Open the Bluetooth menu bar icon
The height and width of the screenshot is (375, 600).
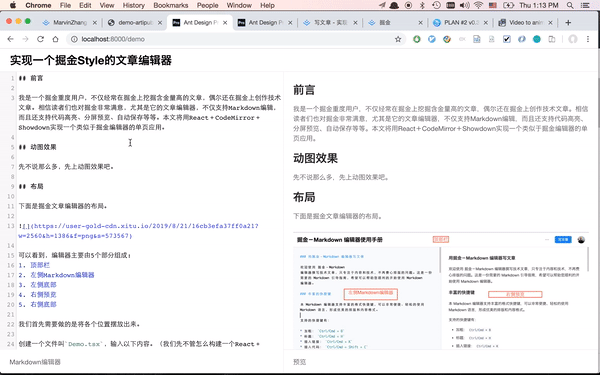pos(422,5)
